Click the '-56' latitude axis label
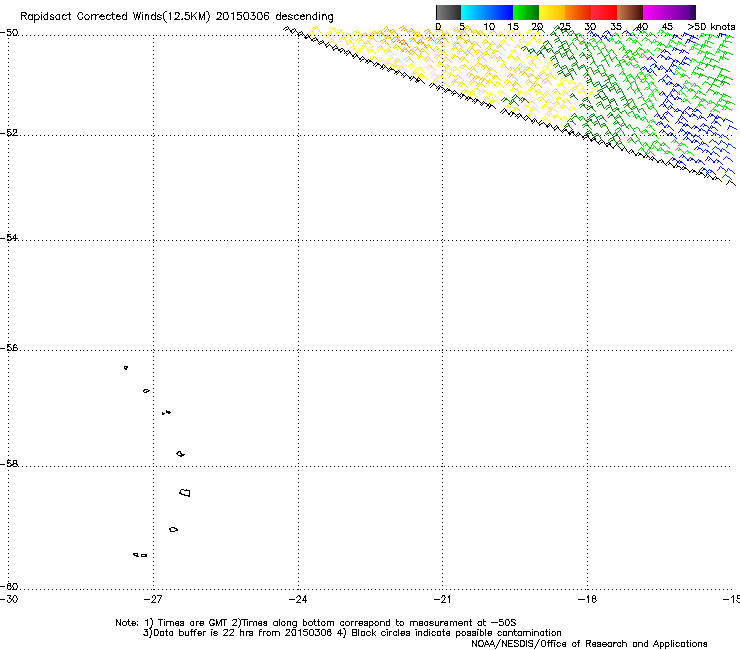Viewport: 740px width, 650px height. click(9, 347)
